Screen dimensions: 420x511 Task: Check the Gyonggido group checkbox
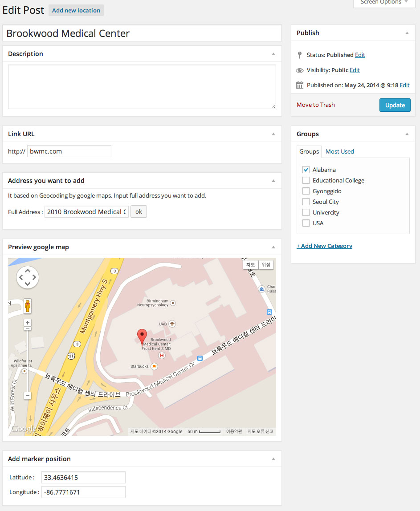click(x=306, y=191)
